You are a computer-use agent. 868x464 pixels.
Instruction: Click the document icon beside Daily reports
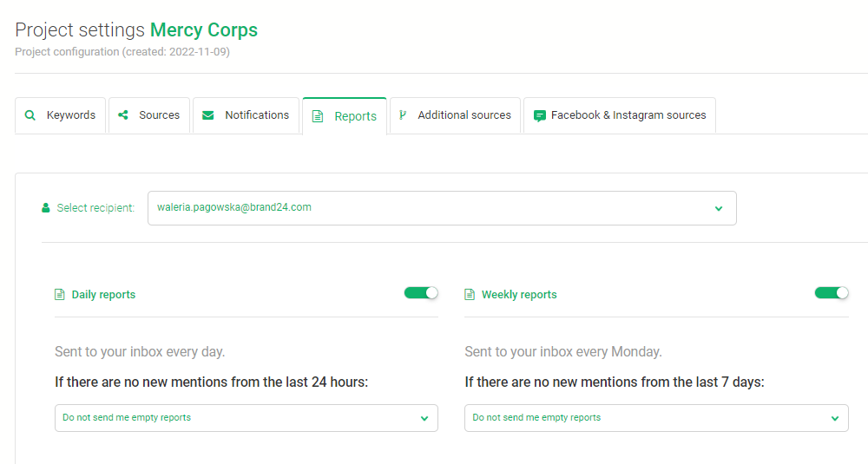[x=60, y=295]
